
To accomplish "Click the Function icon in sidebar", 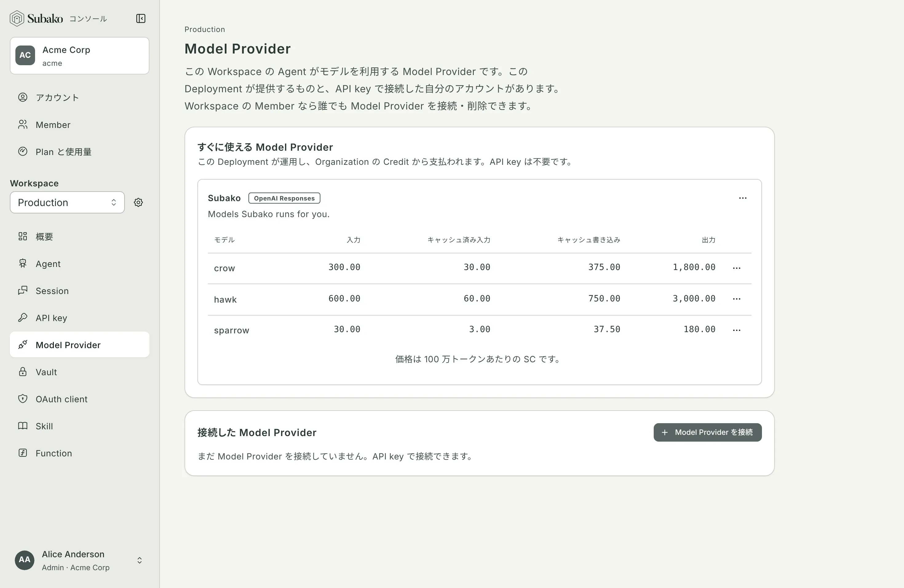I will pos(23,453).
